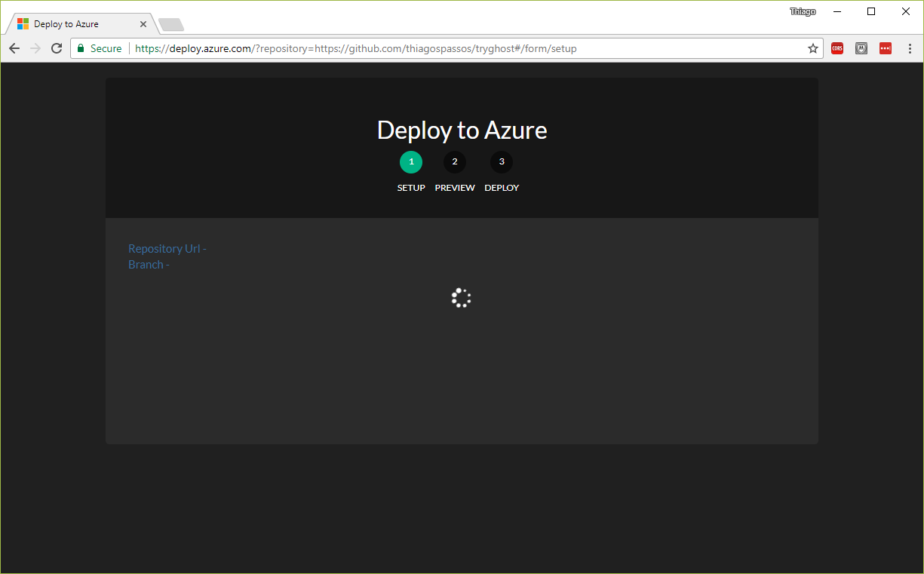Open a new browser tab
The height and width of the screenshot is (574, 924).
pos(171,25)
